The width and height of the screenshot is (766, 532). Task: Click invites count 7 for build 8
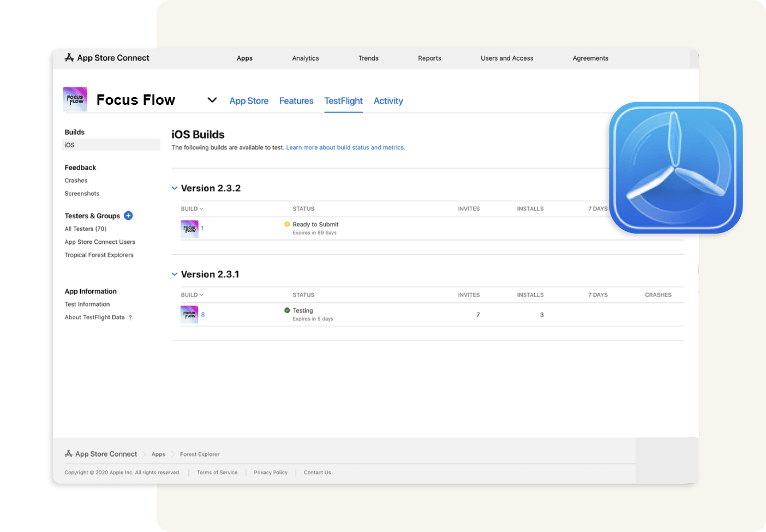478,315
